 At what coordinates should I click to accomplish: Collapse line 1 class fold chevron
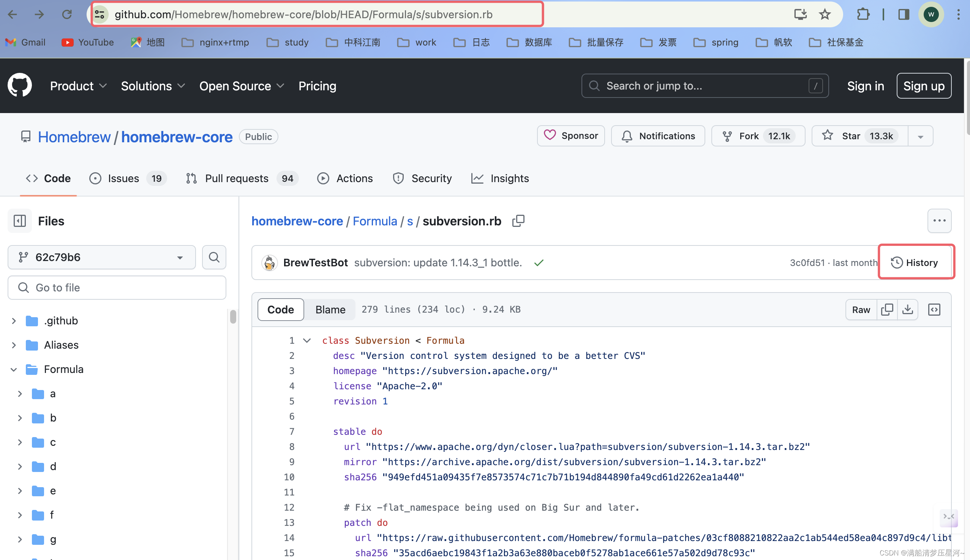tap(307, 340)
